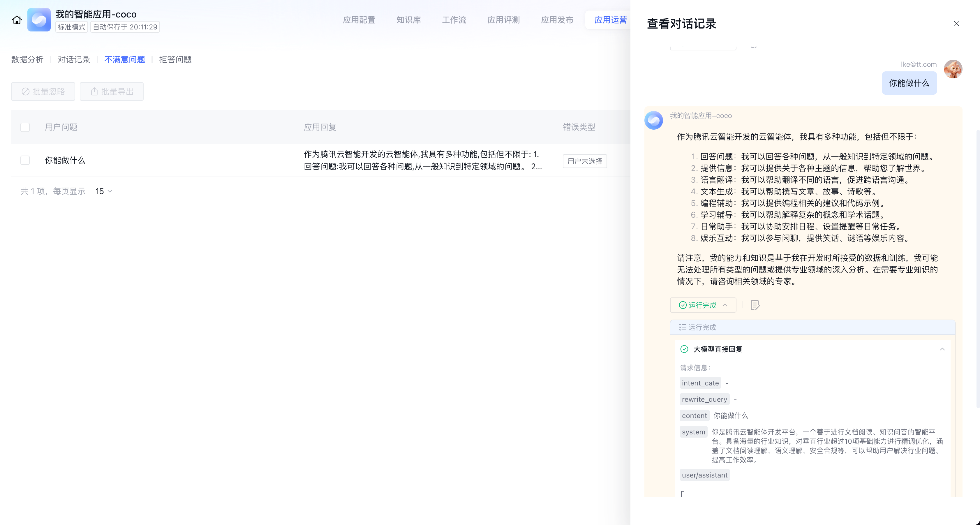Open the page size dropdown showing 15
Image resolution: width=980 pixels, height=525 pixels.
pos(104,191)
